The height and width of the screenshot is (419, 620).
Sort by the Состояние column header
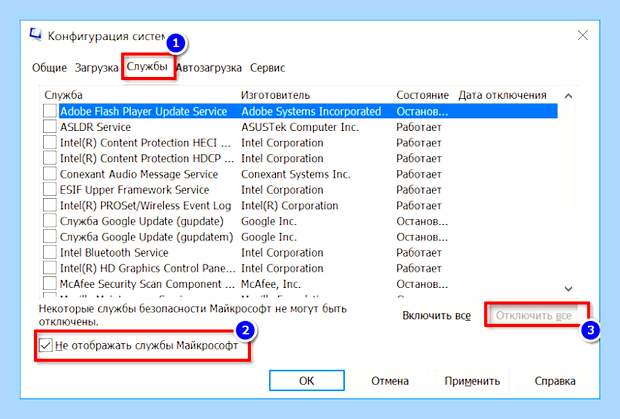(423, 95)
